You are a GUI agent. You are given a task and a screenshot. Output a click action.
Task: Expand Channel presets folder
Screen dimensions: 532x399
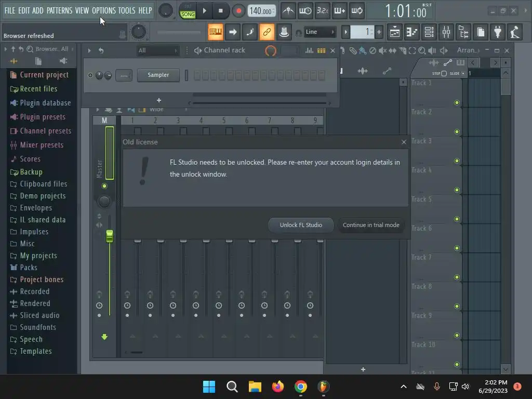click(x=46, y=131)
